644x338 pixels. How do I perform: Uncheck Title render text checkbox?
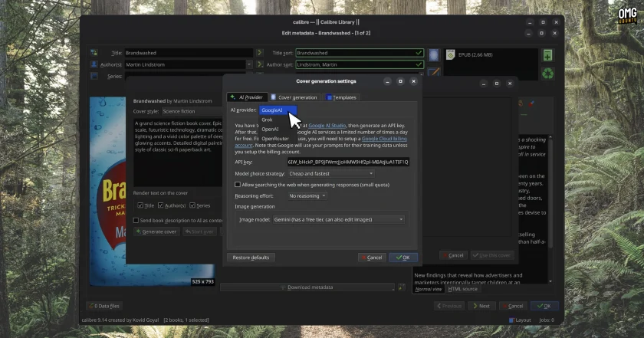pyautogui.click(x=140, y=205)
